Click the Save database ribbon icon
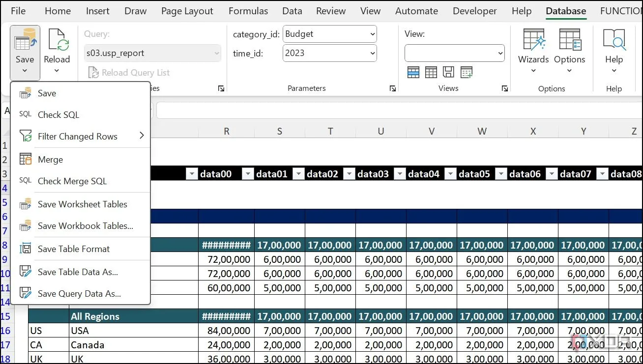 click(25, 40)
